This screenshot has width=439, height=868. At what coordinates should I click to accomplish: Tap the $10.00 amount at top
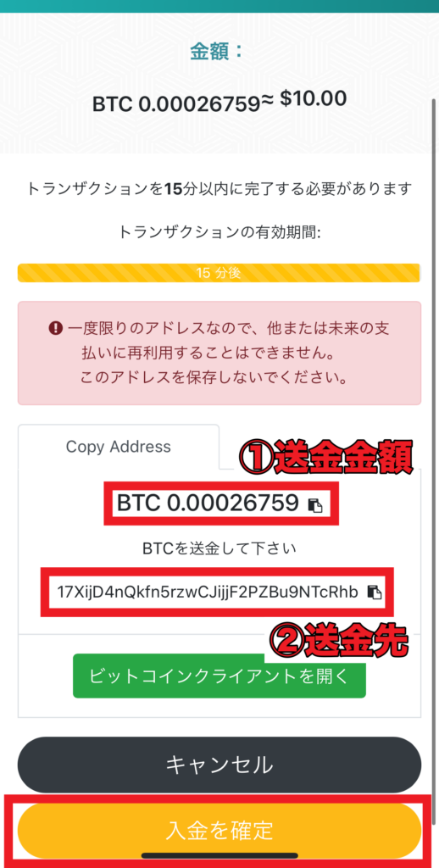[314, 100]
